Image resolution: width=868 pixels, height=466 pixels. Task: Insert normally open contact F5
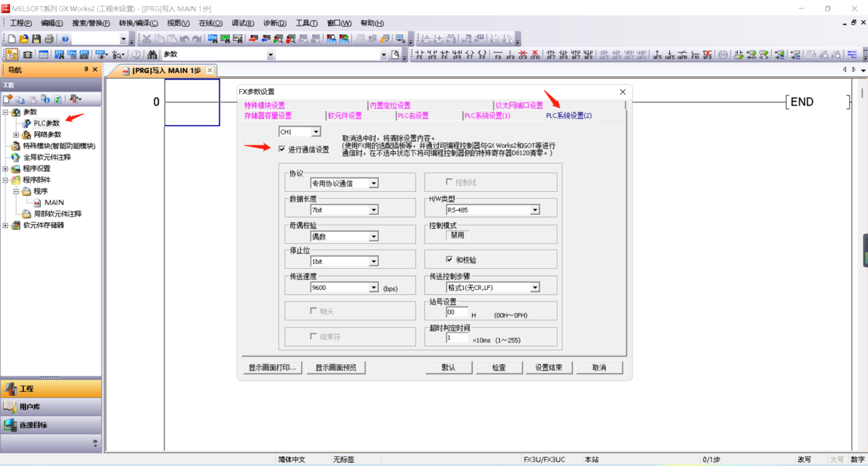pyautogui.click(x=420, y=55)
